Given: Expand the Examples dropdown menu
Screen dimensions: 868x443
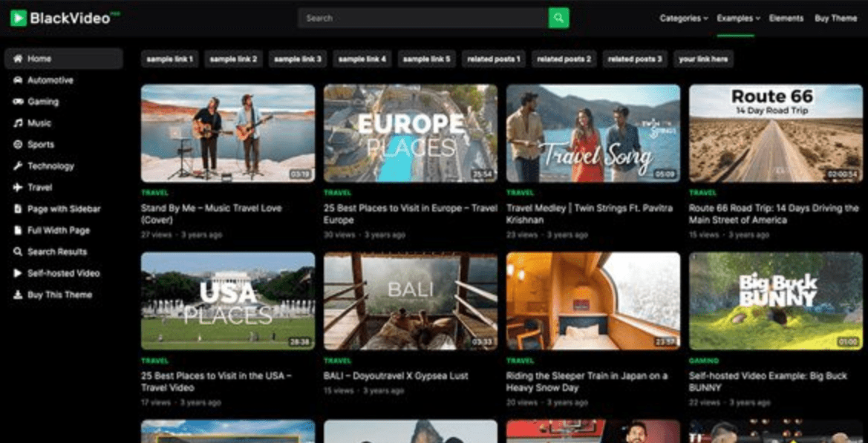Looking at the screenshot, I should [738, 19].
